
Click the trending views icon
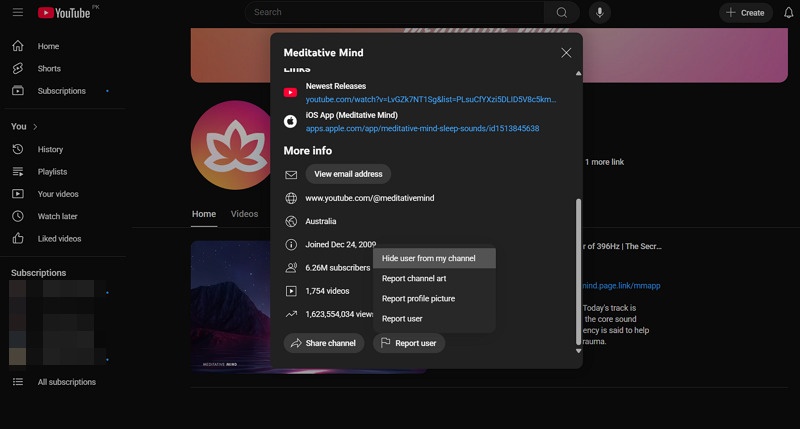click(291, 314)
